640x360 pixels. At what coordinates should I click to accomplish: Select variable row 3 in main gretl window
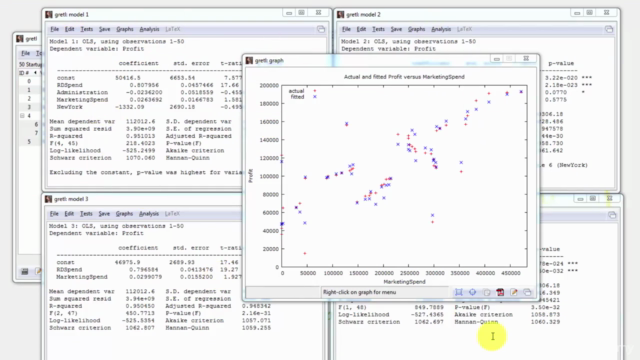[29, 107]
